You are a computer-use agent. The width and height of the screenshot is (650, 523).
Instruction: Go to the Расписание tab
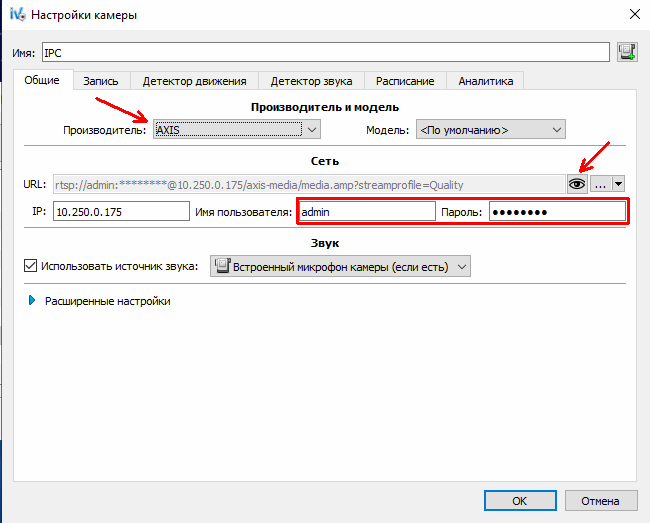pos(405,81)
